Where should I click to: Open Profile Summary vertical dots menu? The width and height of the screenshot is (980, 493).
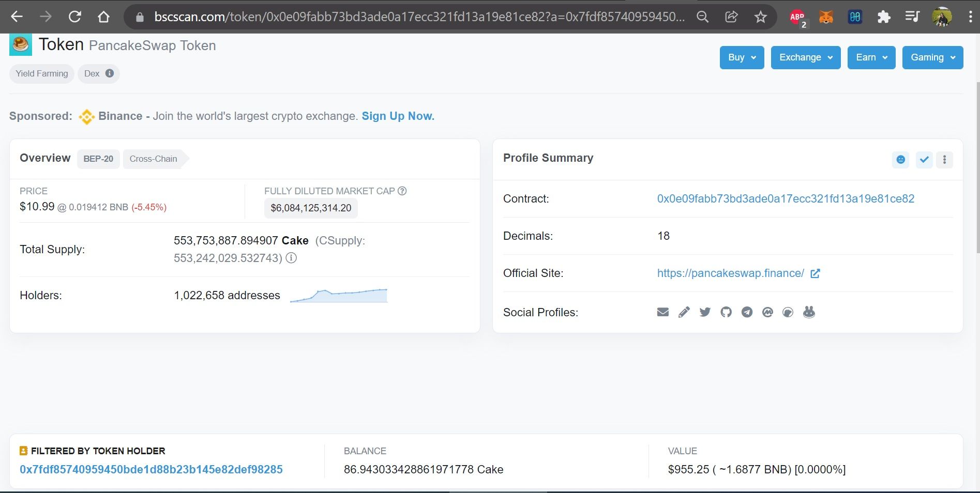click(x=945, y=160)
